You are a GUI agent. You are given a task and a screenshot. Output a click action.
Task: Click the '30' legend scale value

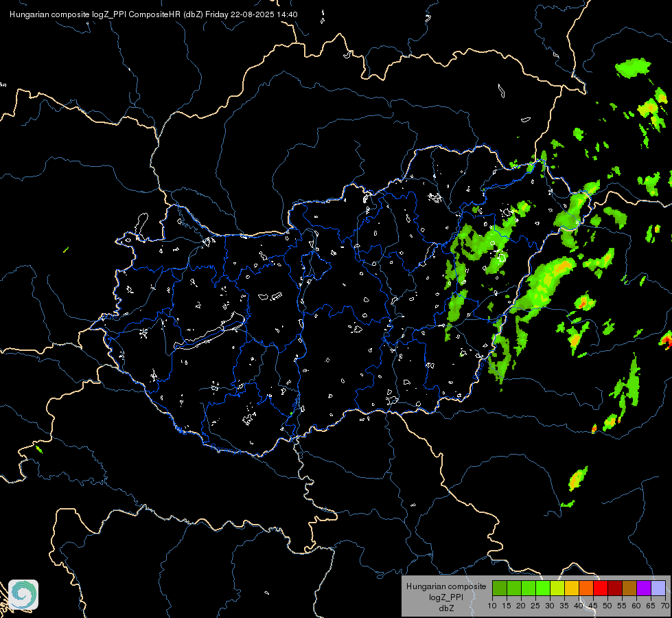click(x=549, y=606)
